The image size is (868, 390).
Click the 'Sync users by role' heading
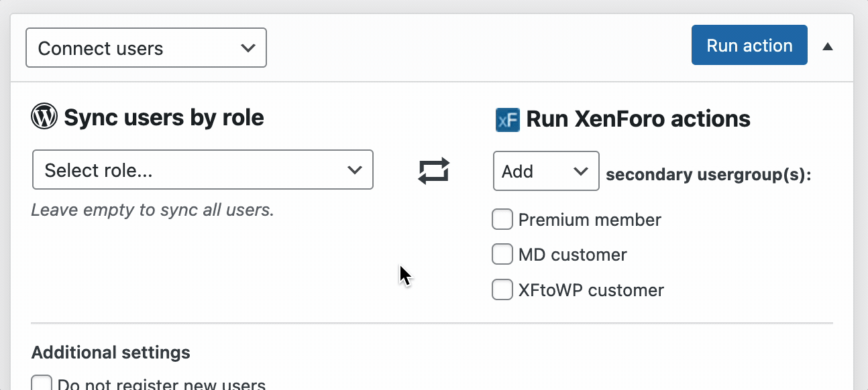(164, 118)
